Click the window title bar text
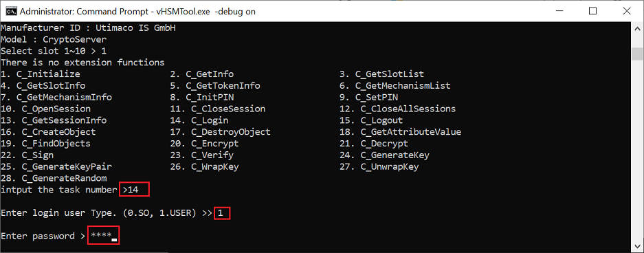 pos(137,12)
